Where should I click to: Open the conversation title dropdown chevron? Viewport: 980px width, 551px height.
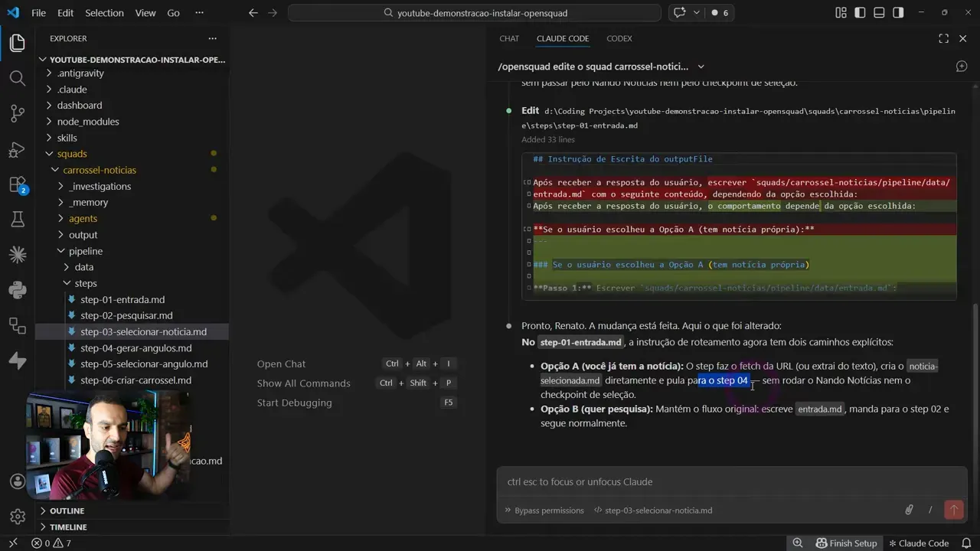(701, 67)
